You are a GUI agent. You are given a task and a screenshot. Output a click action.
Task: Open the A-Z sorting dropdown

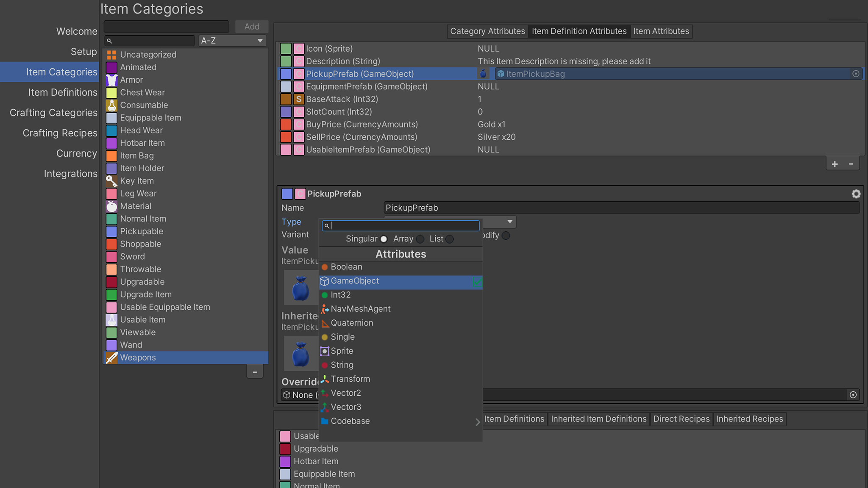232,40
